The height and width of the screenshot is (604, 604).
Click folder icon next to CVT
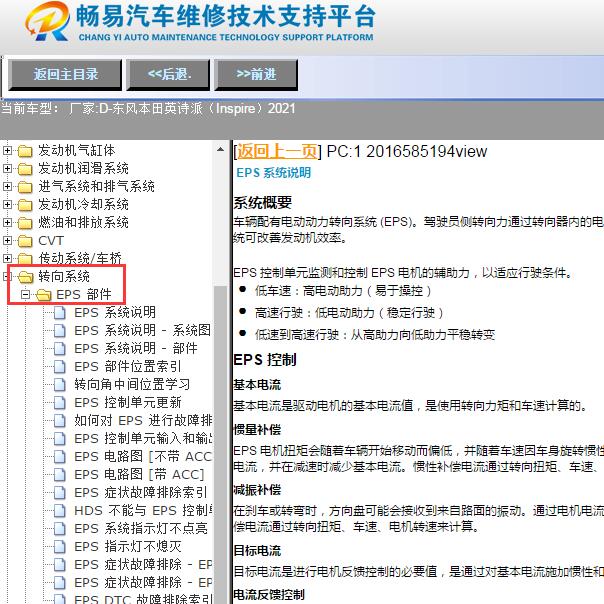(x=25, y=241)
